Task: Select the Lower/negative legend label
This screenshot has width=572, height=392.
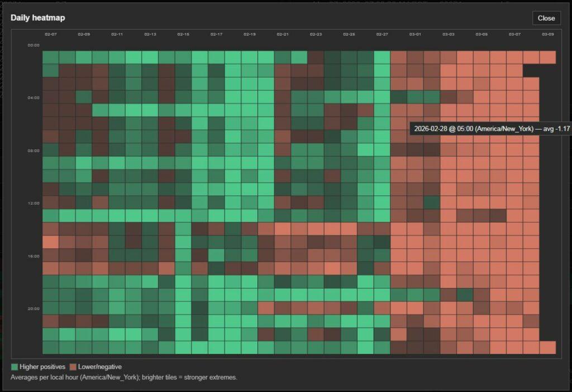Action: [100, 367]
